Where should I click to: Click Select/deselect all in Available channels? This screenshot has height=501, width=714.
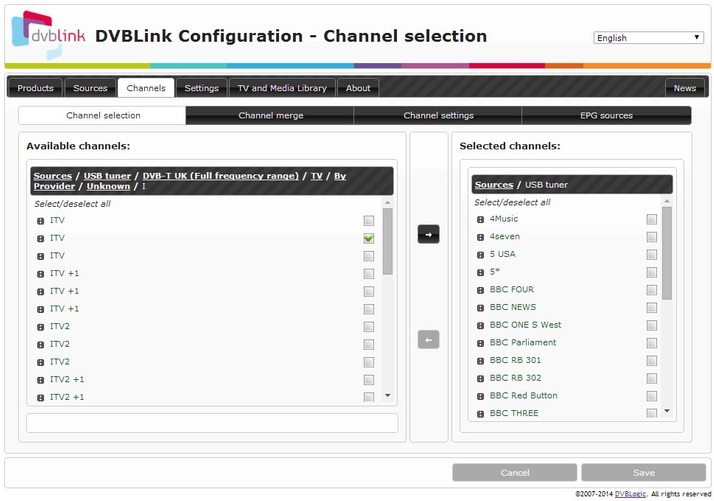coord(72,204)
